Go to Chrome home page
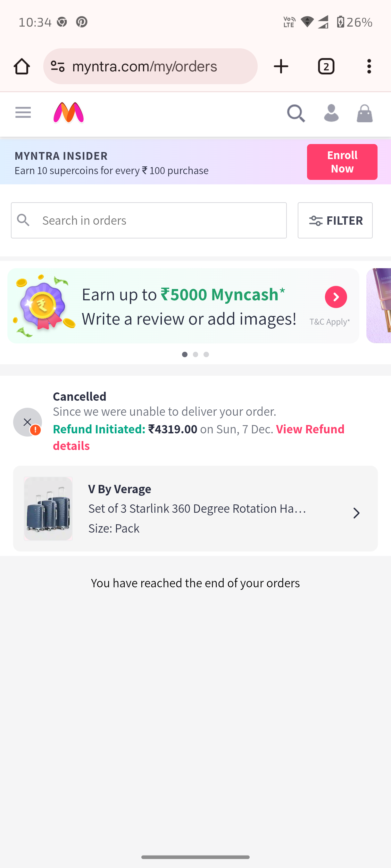This screenshot has width=391, height=868. coord(22,66)
